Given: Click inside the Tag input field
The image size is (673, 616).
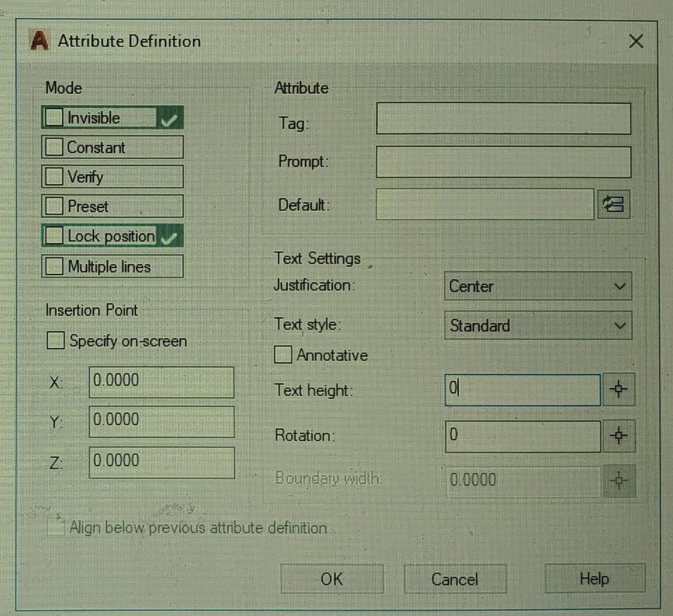Looking at the screenshot, I should (x=503, y=118).
